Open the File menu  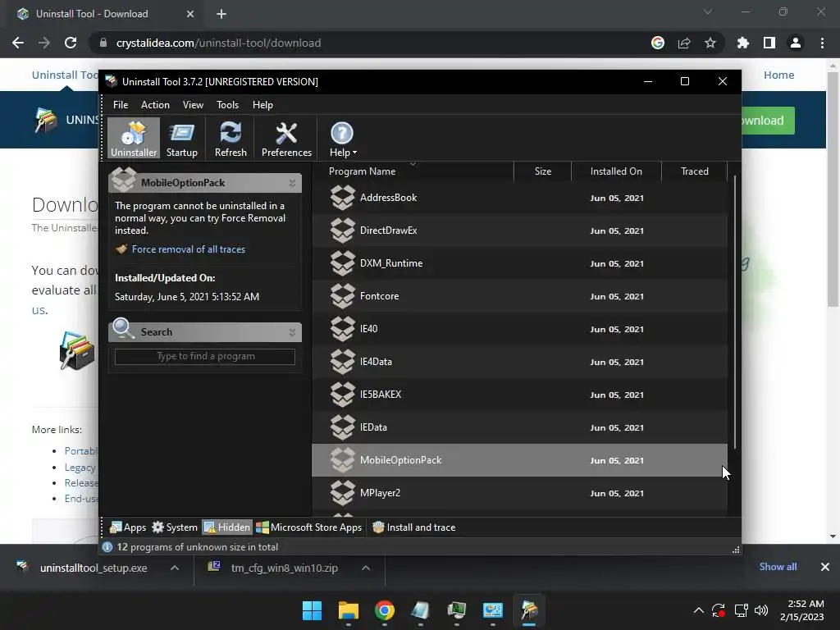click(x=121, y=105)
